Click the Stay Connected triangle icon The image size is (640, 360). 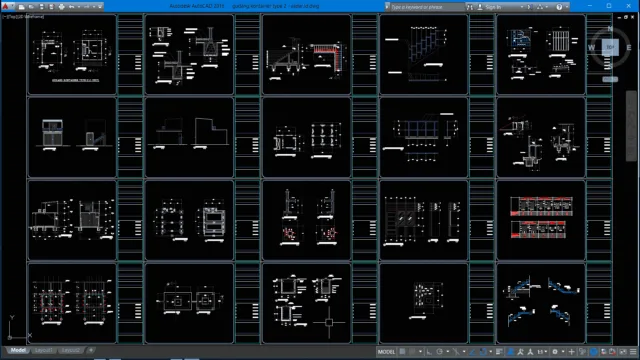pos(540,7)
